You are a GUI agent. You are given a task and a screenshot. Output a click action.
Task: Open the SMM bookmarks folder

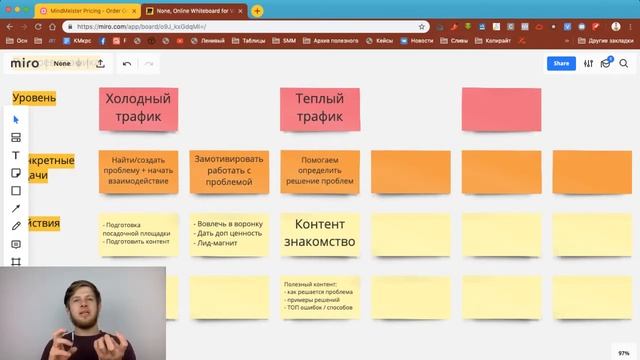pyautogui.click(x=284, y=41)
